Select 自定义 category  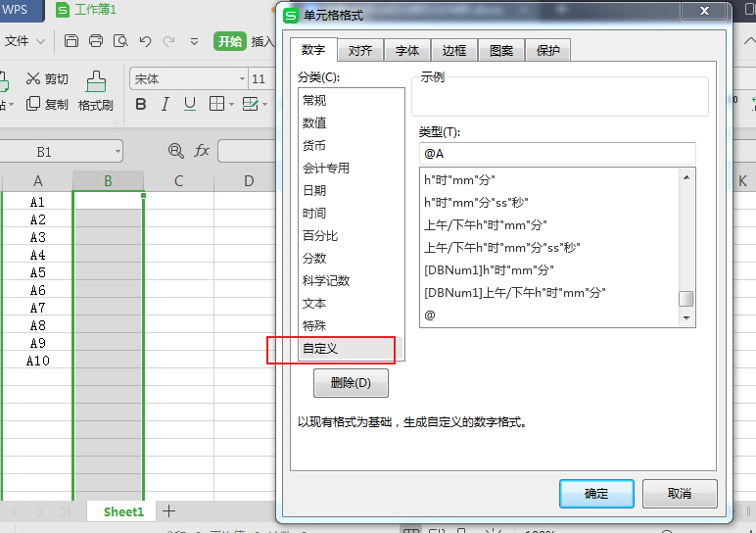[x=351, y=348]
